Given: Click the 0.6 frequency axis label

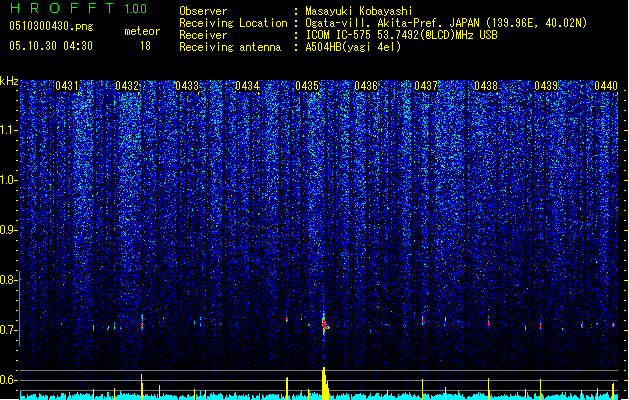Looking at the screenshot, I should pos(8,380).
